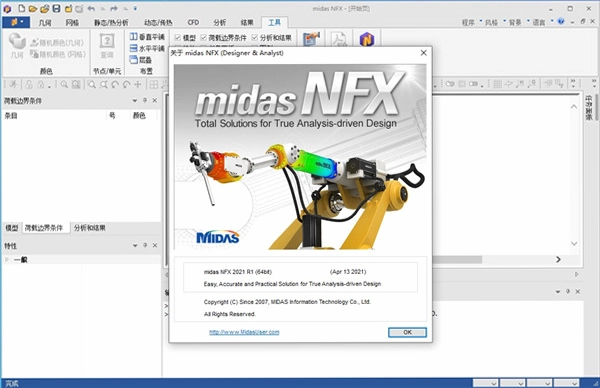Toggle the 分析和结果 checkbox in ribbon

255,37
